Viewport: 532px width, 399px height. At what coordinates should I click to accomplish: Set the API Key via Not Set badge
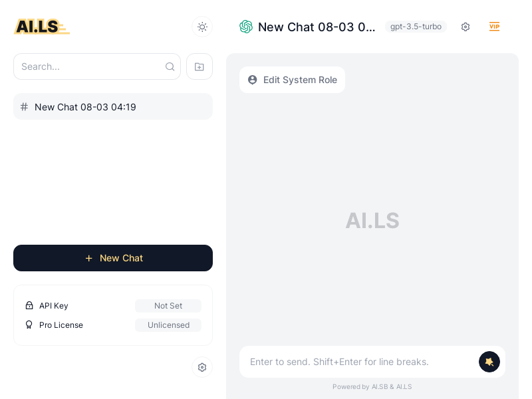point(168,306)
